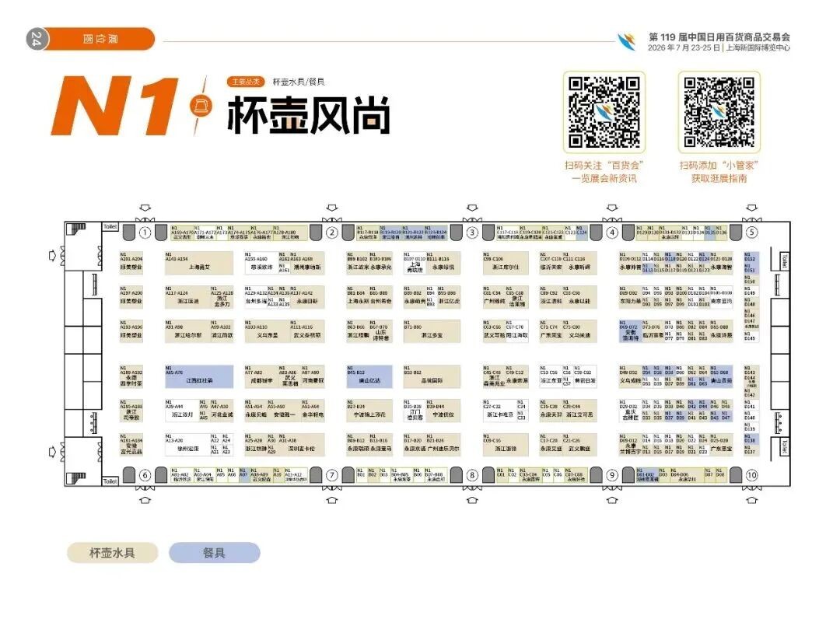The image size is (840, 619).
Task: Click the entrance arrow below gate 7
Action: [332, 500]
